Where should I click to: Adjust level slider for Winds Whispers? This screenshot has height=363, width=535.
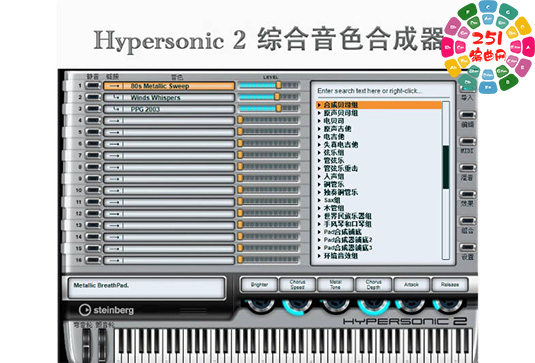(277, 97)
